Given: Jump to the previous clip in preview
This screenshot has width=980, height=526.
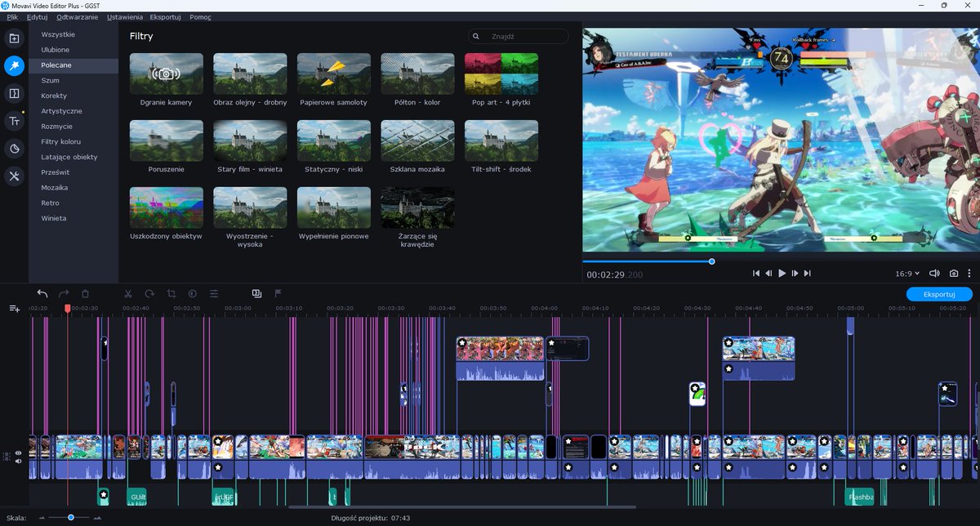Looking at the screenshot, I should (756, 274).
